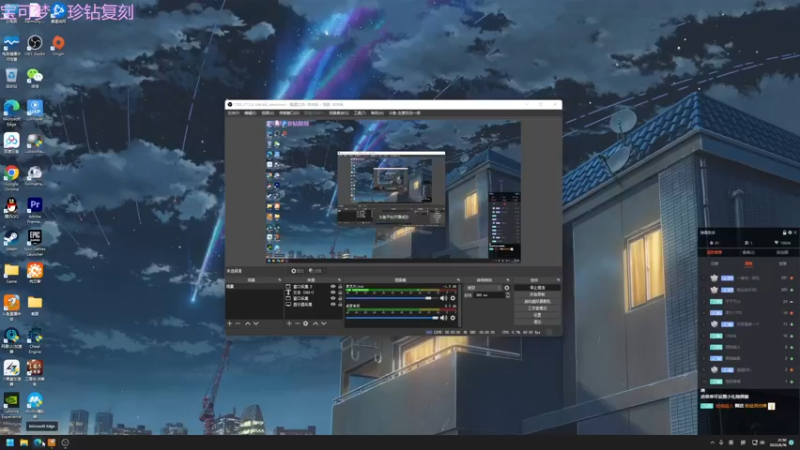Click the transition duration input field
This screenshot has height=450, width=800.
point(490,295)
